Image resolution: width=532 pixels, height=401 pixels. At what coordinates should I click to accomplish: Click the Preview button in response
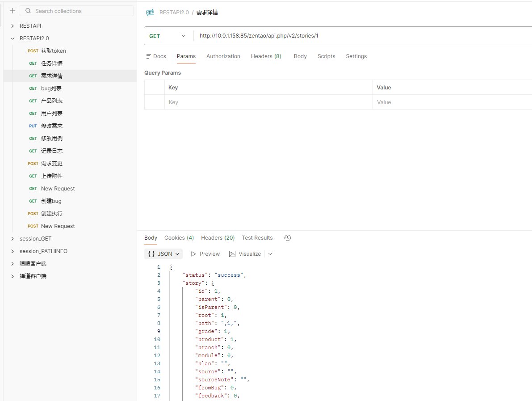tap(205, 254)
